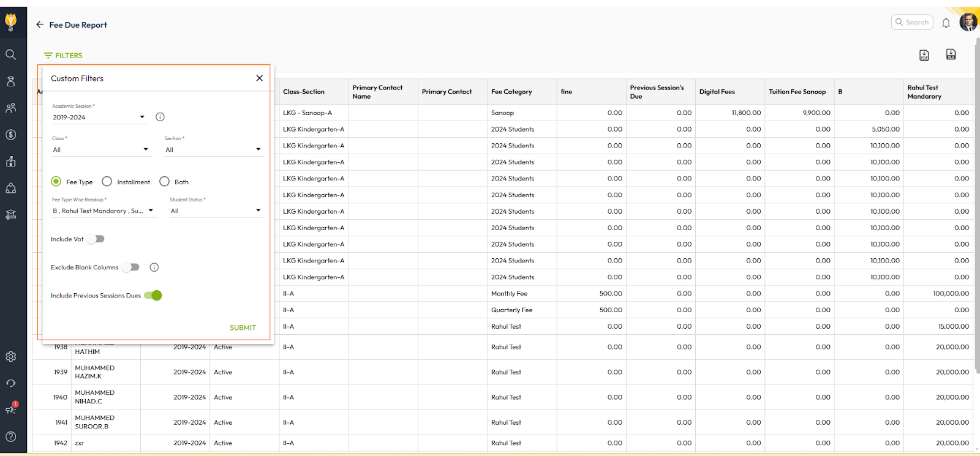Screen dimensions: 980x456
Task: Open the settings gear in sidebar
Action: pyautogui.click(x=10, y=356)
